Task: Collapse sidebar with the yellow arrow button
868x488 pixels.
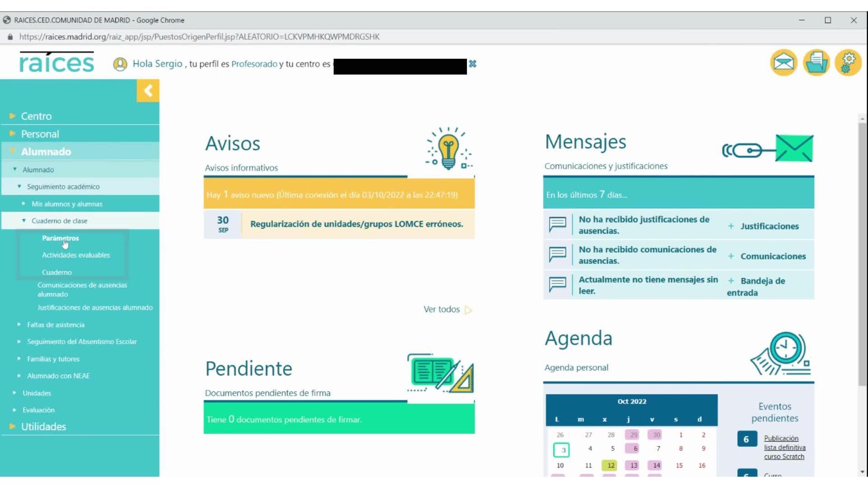Action: coord(148,91)
